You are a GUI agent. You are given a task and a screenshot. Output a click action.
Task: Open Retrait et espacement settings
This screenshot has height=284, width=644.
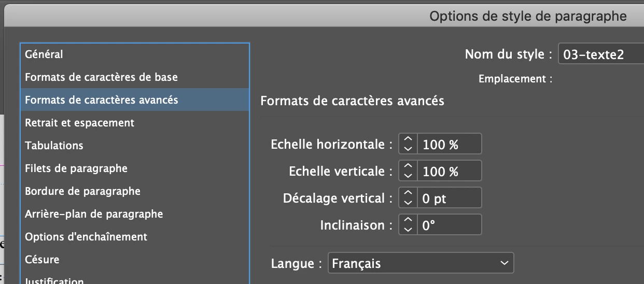pos(79,123)
